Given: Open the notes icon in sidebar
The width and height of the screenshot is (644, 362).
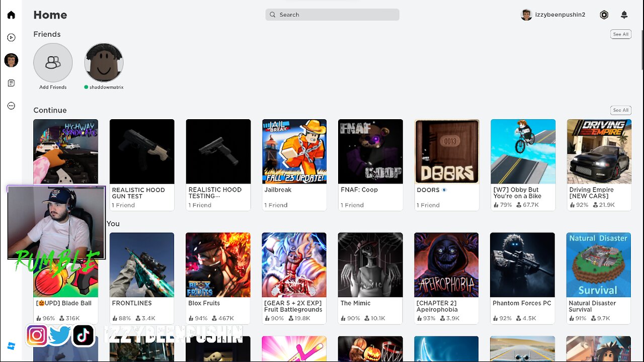Looking at the screenshot, I should click(x=11, y=83).
